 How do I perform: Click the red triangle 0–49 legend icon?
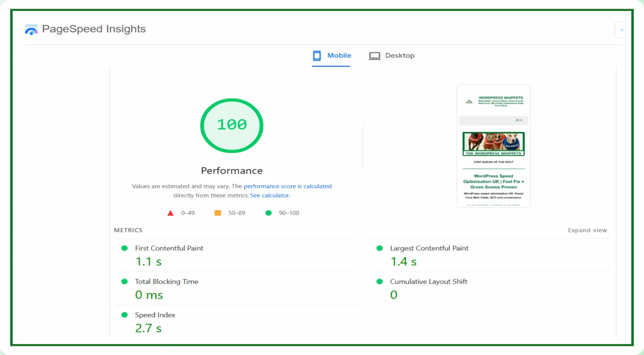pos(170,213)
